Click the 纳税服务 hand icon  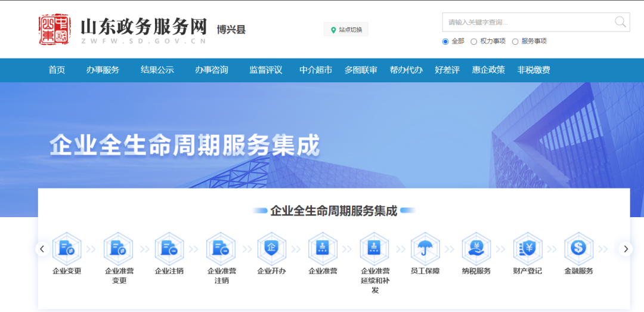[476, 249]
